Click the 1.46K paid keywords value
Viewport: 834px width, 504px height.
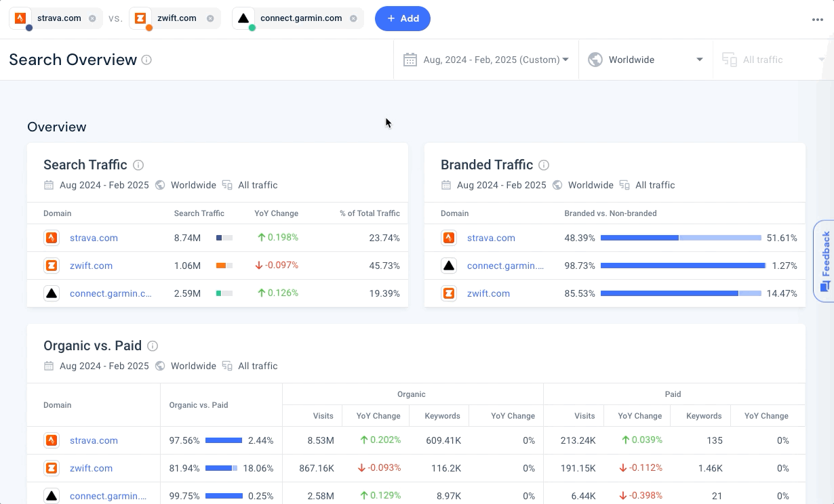pos(711,468)
